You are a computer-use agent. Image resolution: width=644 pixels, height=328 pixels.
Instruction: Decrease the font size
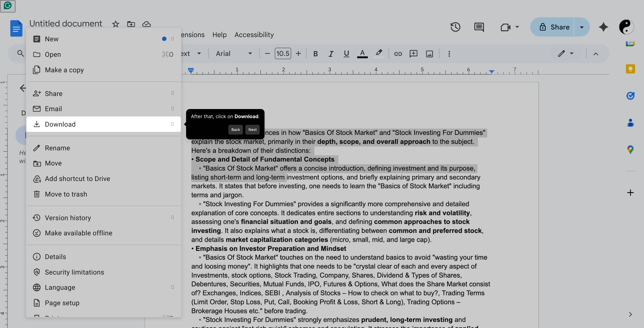tap(267, 54)
